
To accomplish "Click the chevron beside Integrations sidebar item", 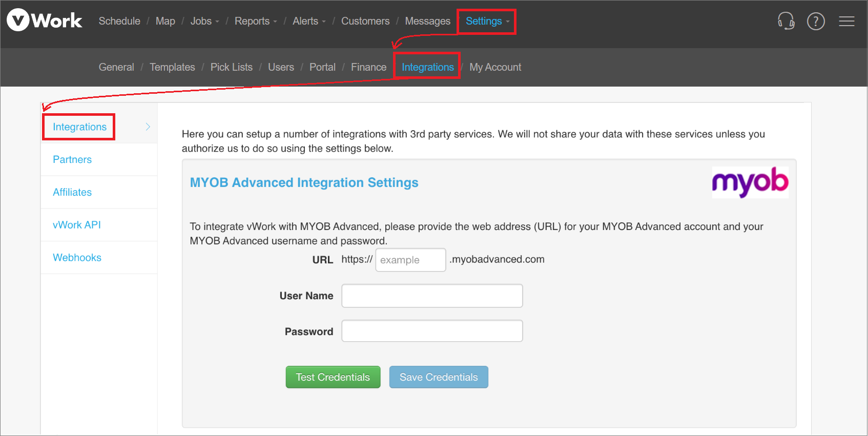I will click(x=148, y=127).
